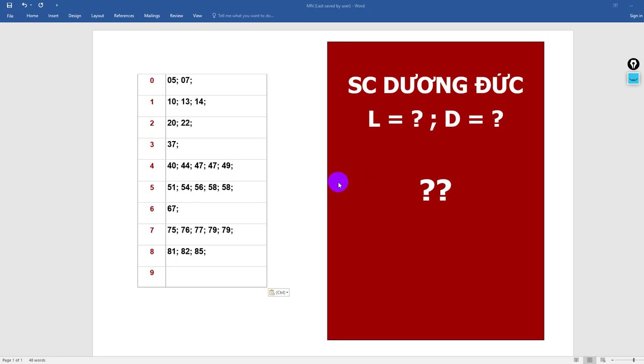Switch to the Mailings ribbon tab
Image resolution: width=644 pixels, height=364 pixels.
click(x=152, y=16)
